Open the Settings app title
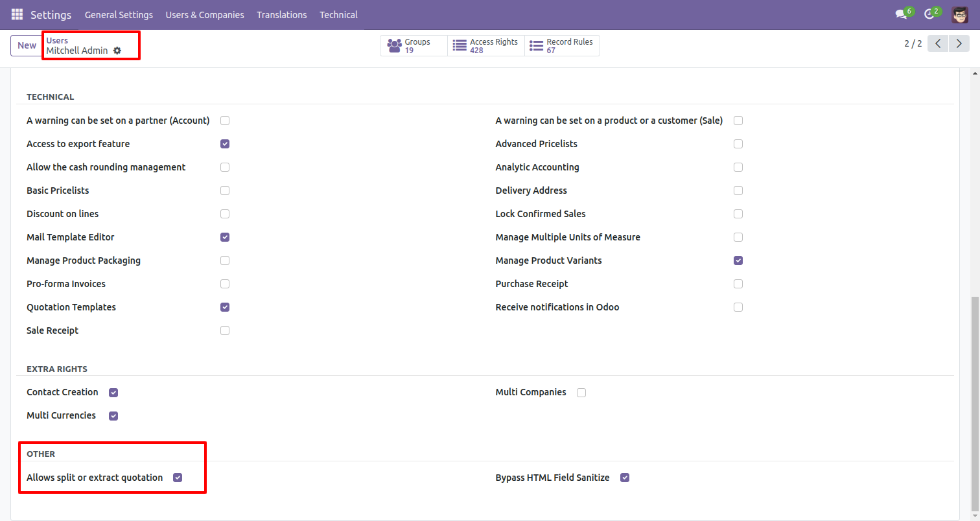The height and width of the screenshot is (521, 980). 51,14
